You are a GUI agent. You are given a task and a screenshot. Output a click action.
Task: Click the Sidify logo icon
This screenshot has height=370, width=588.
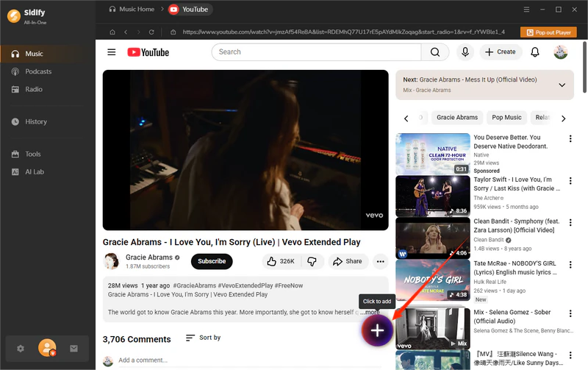14,16
